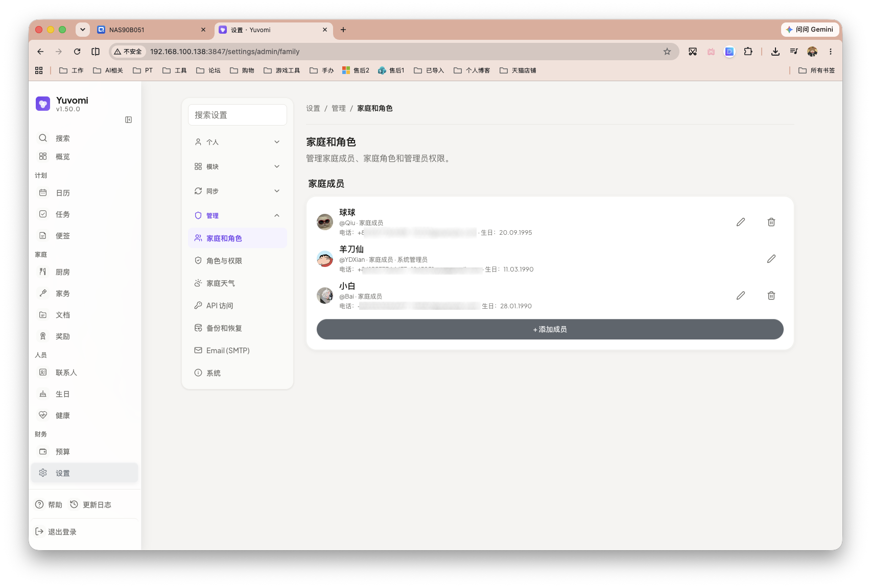871x588 pixels.
Task: Delete family member 球球
Action: [x=771, y=222]
